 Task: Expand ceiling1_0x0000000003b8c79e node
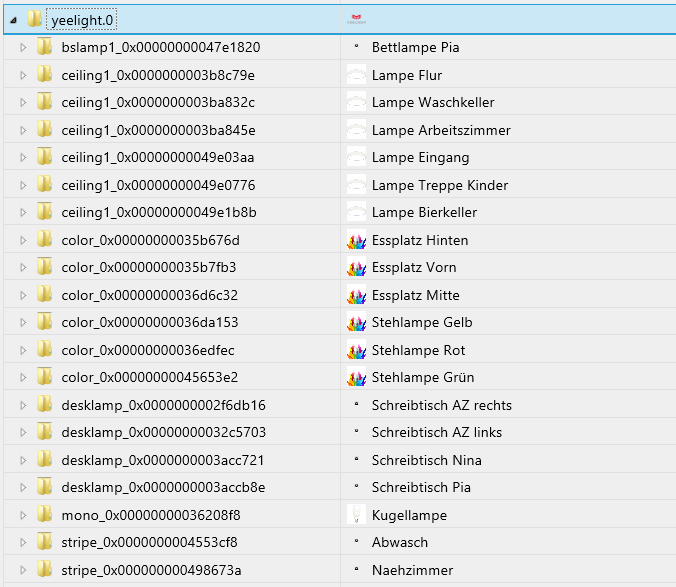(x=23, y=75)
